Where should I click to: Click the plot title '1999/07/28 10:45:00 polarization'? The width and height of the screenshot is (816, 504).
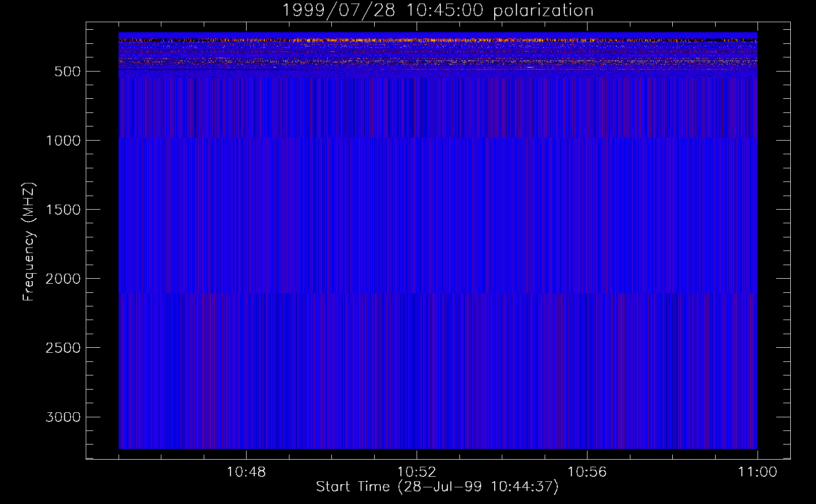pyautogui.click(x=438, y=11)
